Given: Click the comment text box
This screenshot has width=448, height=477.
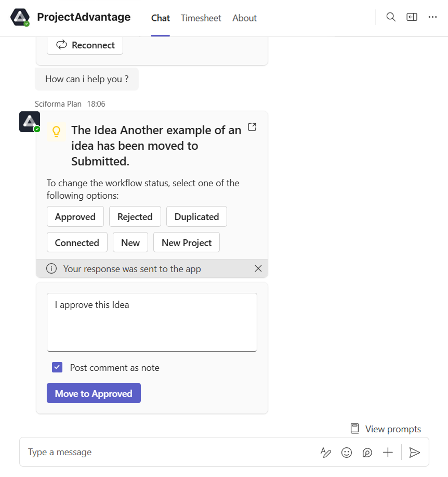Looking at the screenshot, I should tap(152, 322).
